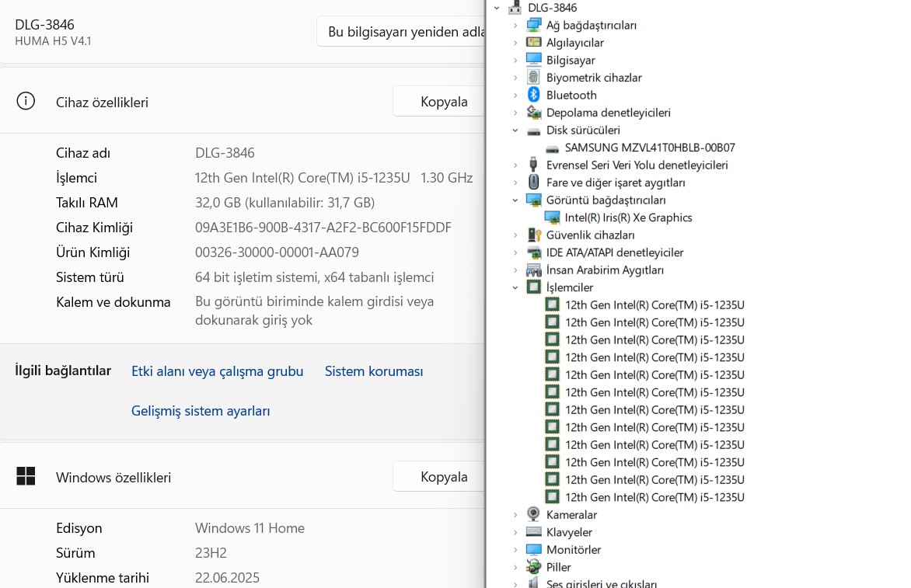
Task: Click the Monitörler screen icon
Action: click(x=533, y=549)
